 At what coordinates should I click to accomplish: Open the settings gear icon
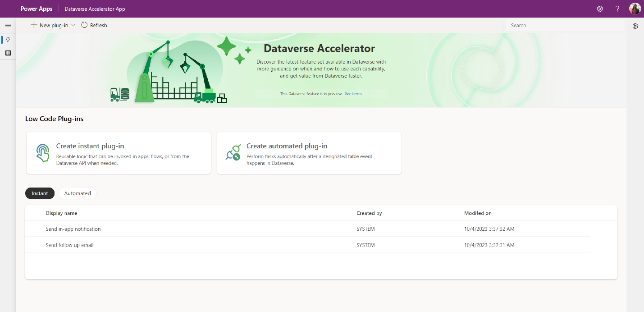tap(600, 9)
